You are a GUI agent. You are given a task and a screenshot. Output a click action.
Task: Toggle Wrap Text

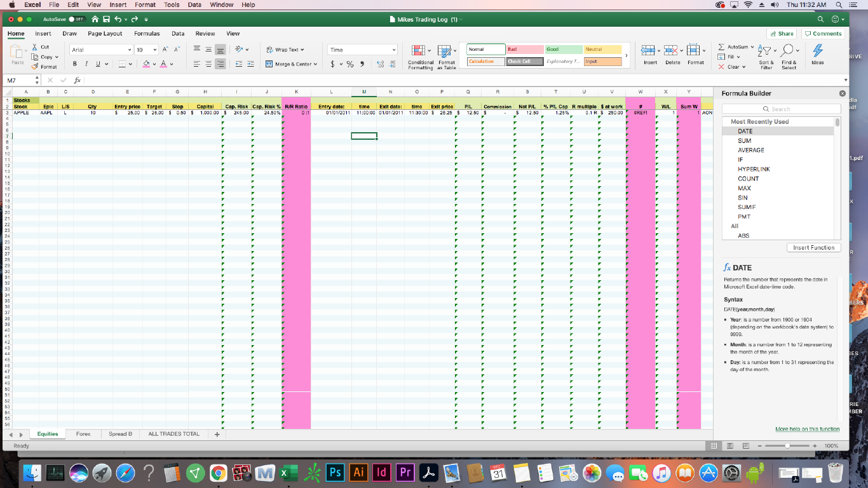coord(285,50)
